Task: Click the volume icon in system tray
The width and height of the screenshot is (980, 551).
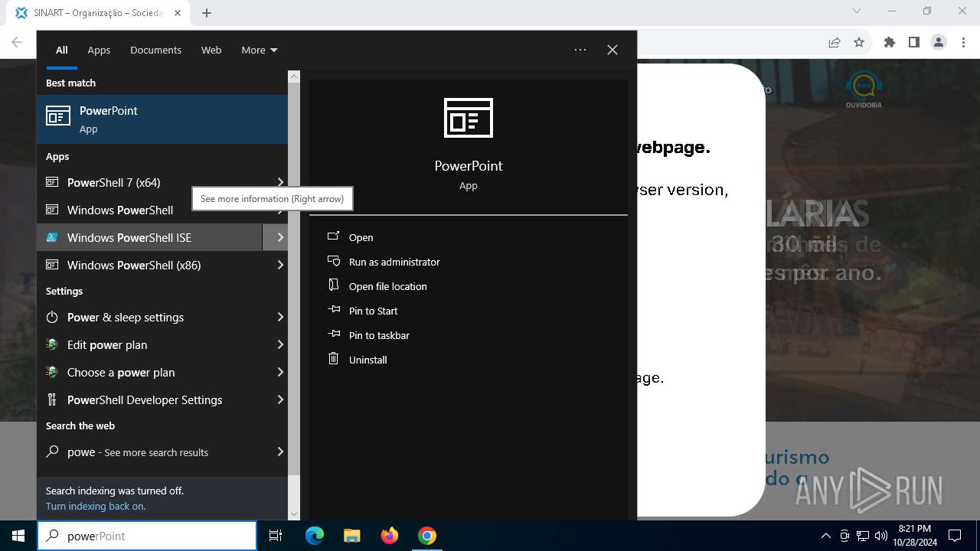Action: (x=880, y=536)
